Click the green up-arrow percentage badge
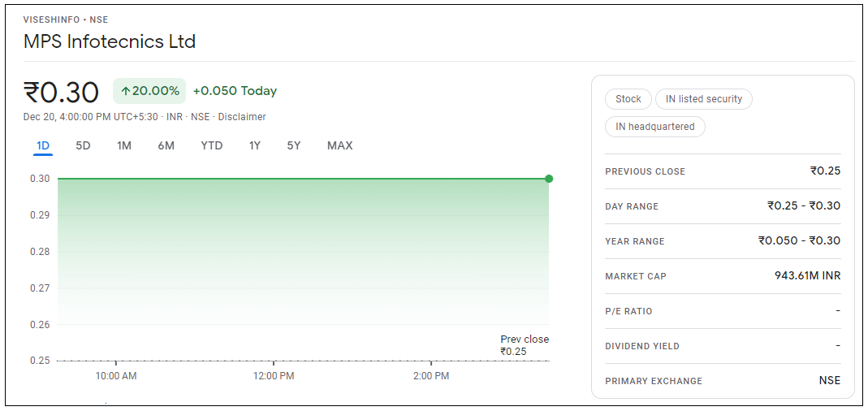This screenshot has width=868, height=411. tap(149, 91)
